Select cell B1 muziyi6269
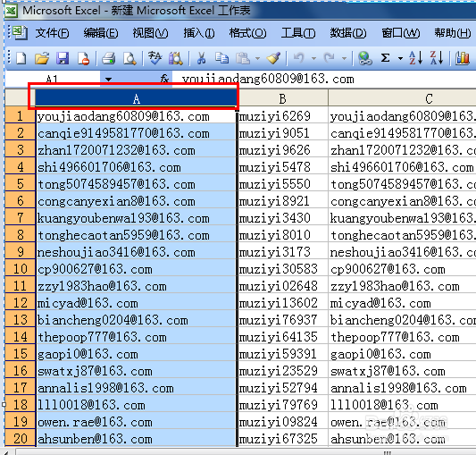The width and height of the screenshot is (476, 455). point(282,116)
